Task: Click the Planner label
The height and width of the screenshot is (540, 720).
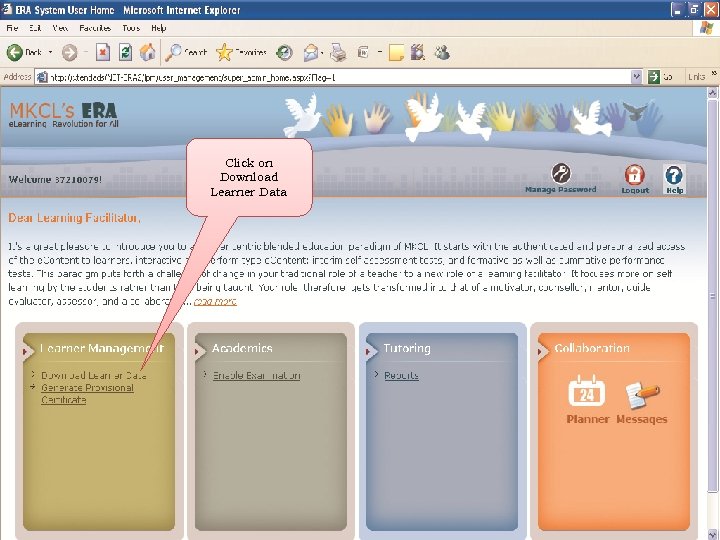Action: 587,419
